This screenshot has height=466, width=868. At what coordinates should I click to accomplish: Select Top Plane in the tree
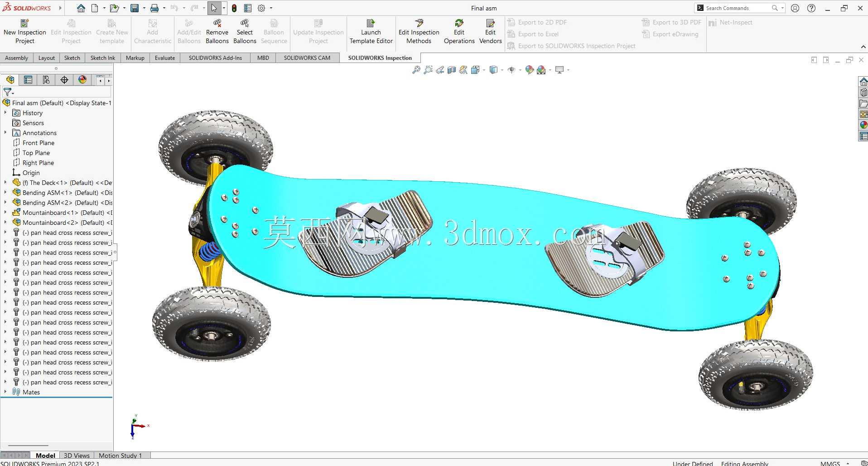click(x=36, y=153)
